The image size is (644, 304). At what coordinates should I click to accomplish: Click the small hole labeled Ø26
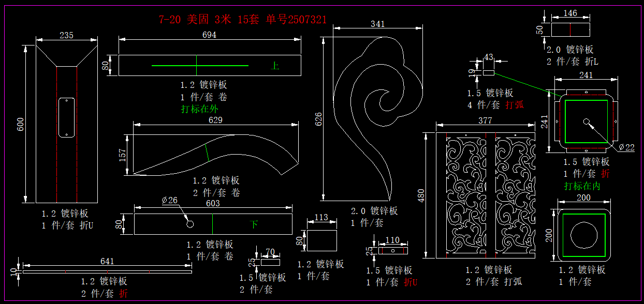(190, 224)
